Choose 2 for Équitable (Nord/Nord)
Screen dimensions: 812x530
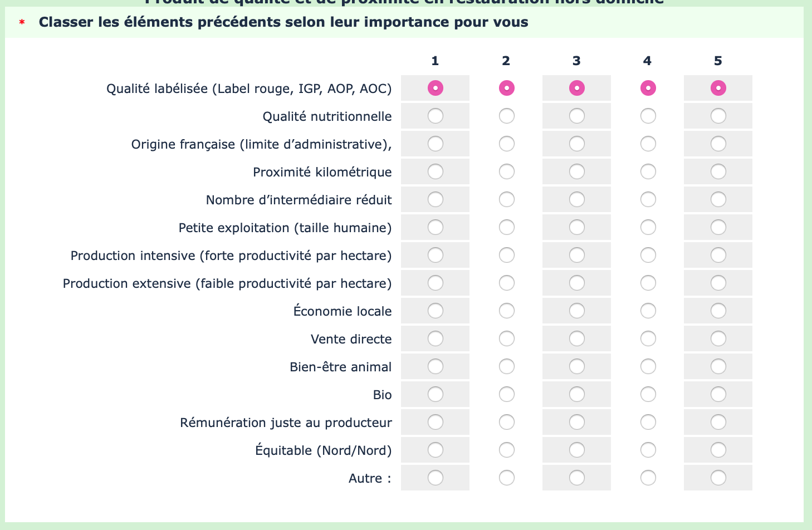507,450
